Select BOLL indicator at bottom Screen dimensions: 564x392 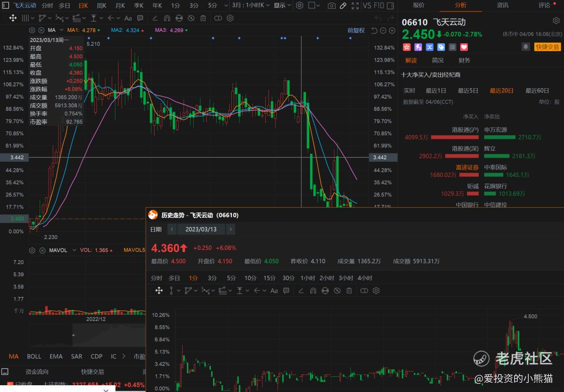click(34, 356)
